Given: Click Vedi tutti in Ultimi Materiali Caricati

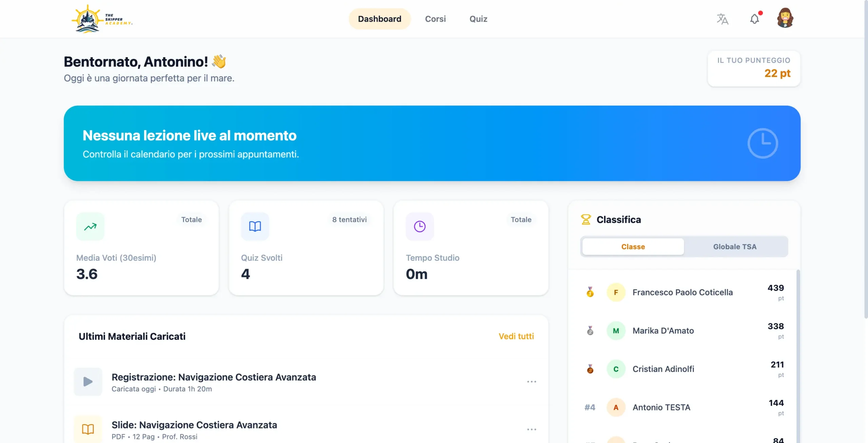Looking at the screenshot, I should (516, 336).
